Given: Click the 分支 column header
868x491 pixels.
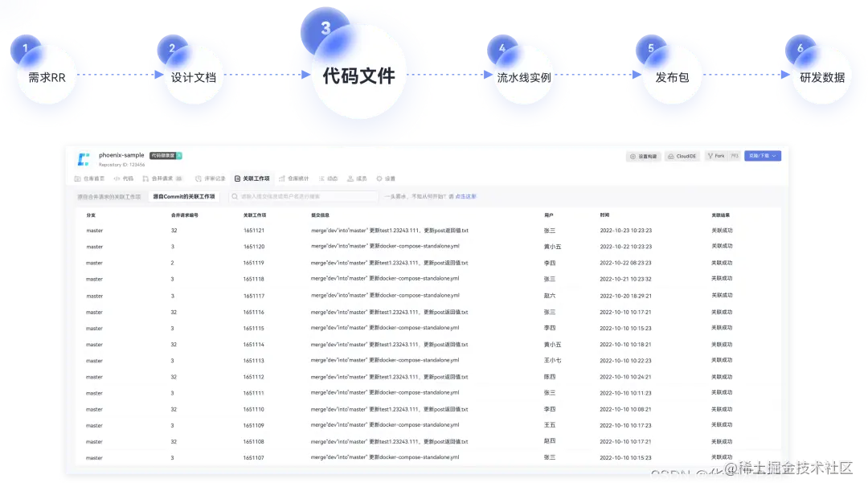Looking at the screenshot, I should click(91, 215).
